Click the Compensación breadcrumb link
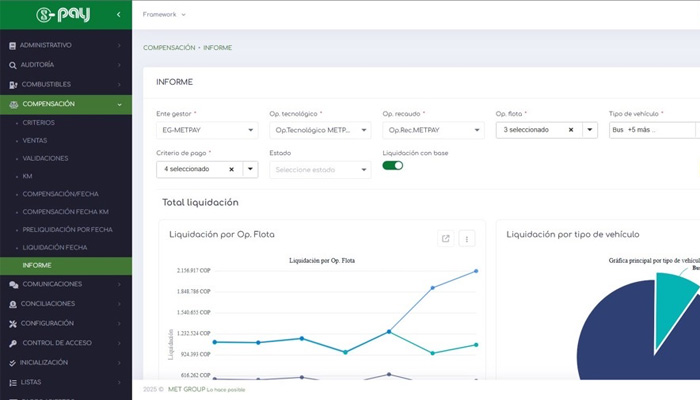700x400 pixels. tap(169, 48)
